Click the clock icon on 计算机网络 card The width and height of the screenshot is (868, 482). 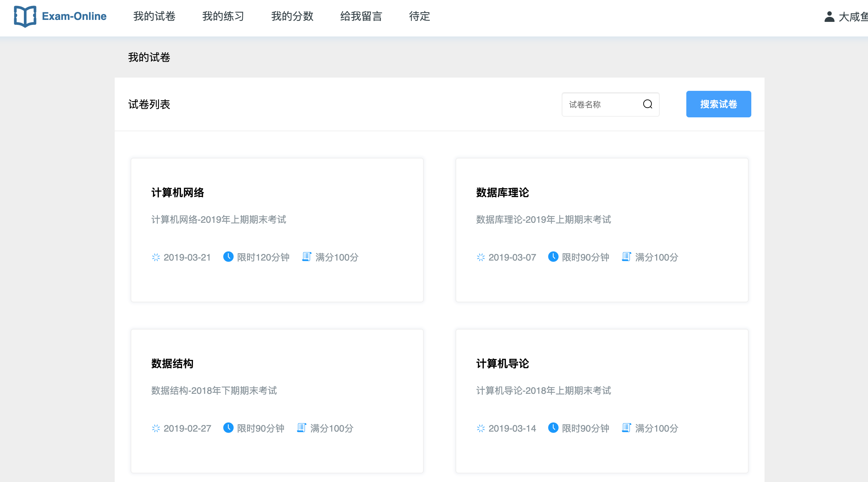coord(228,257)
